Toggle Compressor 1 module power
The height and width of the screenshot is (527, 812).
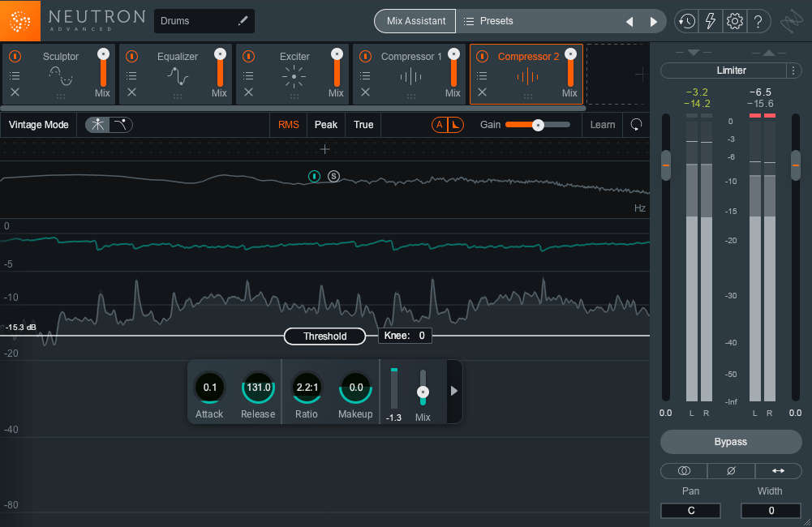[x=366, y=56]
